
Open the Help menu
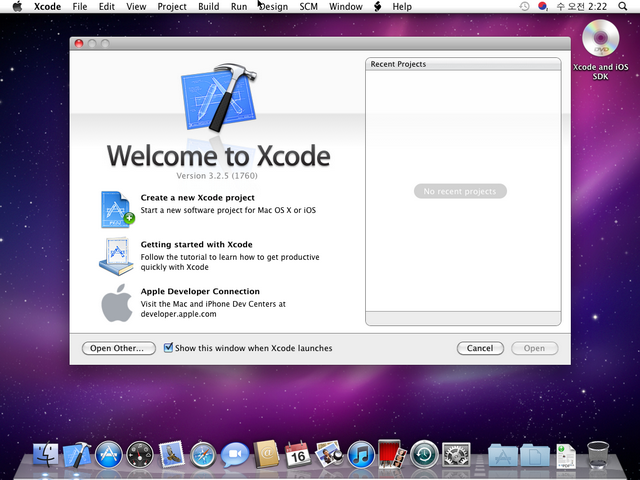pos(402,7)
